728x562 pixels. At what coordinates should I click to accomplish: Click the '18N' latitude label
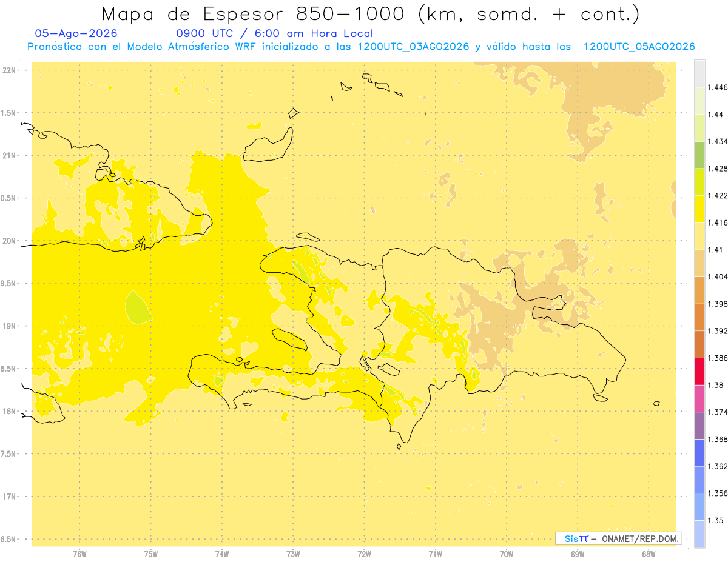click(9, 411)
